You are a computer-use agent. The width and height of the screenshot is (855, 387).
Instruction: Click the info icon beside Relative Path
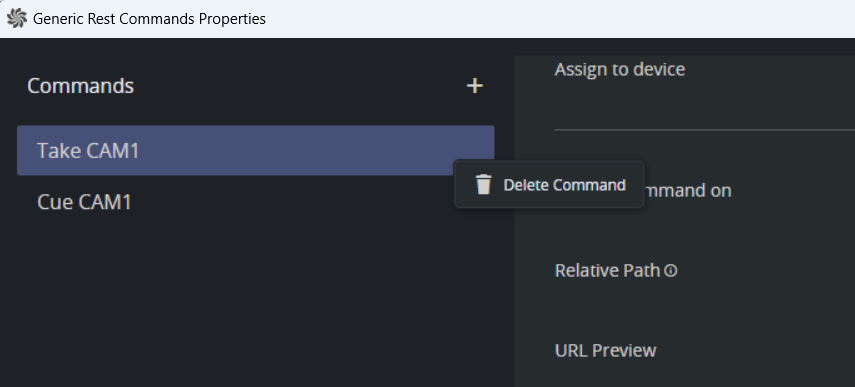click(671, 270)
